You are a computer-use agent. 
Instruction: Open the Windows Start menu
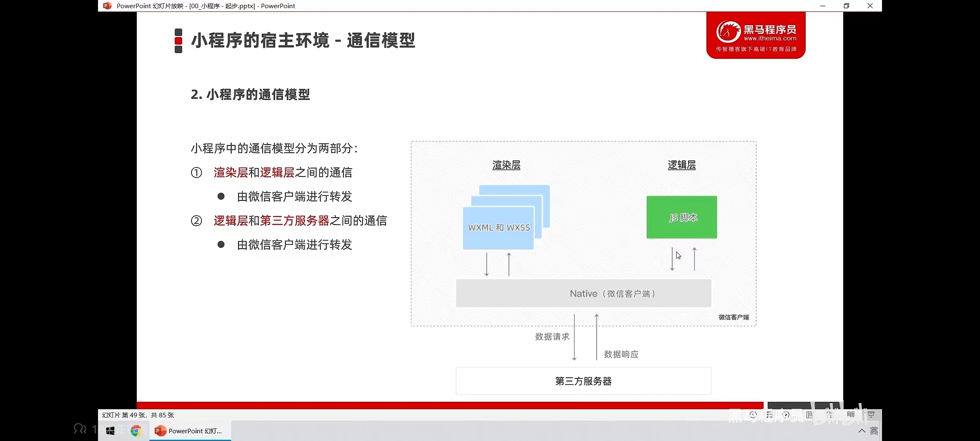tap(110, 431)
